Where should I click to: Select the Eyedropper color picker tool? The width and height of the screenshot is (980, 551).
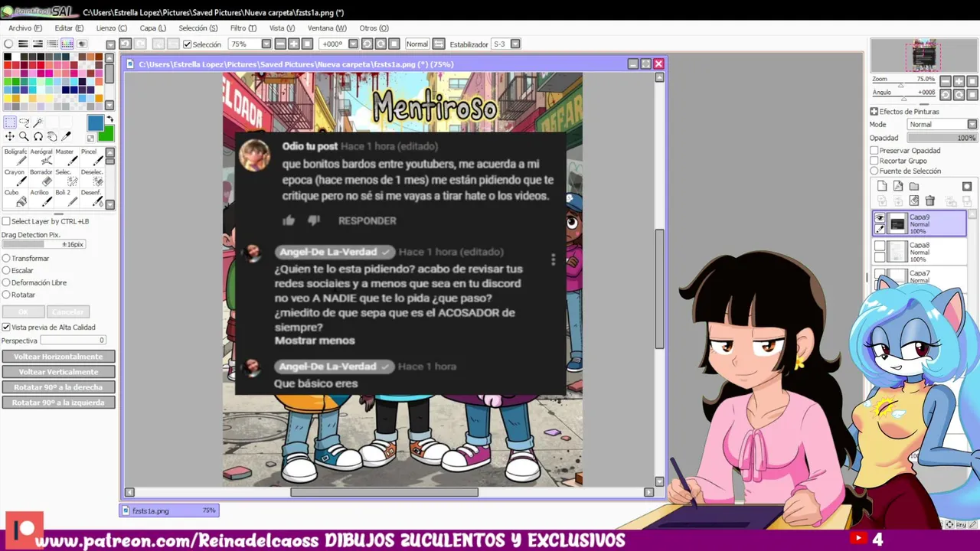click(x=66, y=136)
